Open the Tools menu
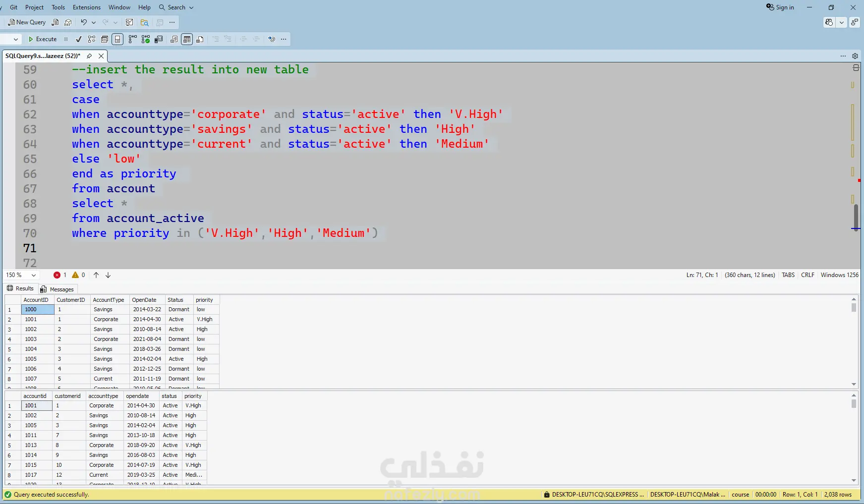This screenshot has width=864, height=504. (x=58, y=7)
